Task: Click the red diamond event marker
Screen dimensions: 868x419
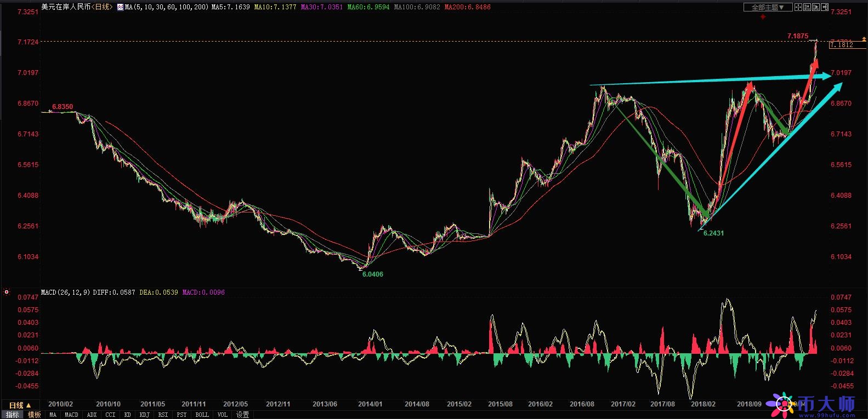Action: 763,16
